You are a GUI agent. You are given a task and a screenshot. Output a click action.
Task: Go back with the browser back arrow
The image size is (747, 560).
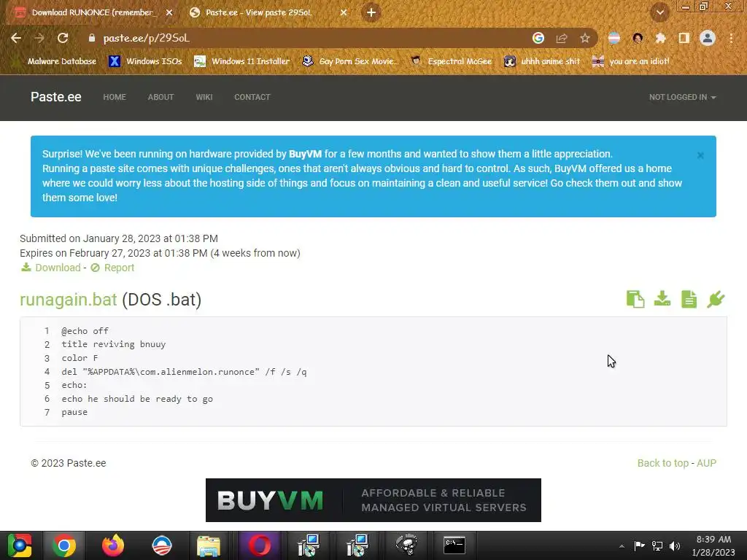point(16,38)
